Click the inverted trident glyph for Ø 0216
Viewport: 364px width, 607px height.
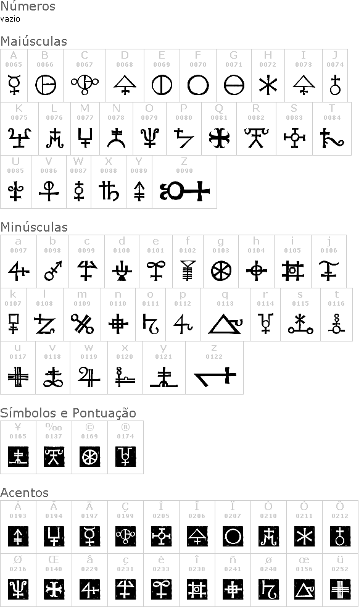pos(18,589)
